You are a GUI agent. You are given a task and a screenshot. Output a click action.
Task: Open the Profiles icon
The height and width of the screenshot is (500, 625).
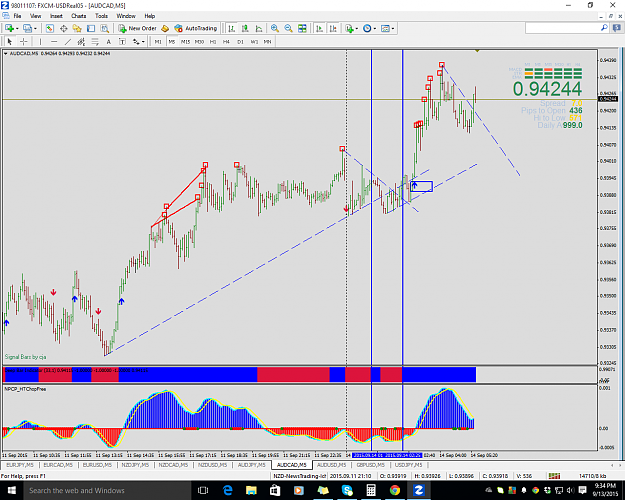coord(27,28)
